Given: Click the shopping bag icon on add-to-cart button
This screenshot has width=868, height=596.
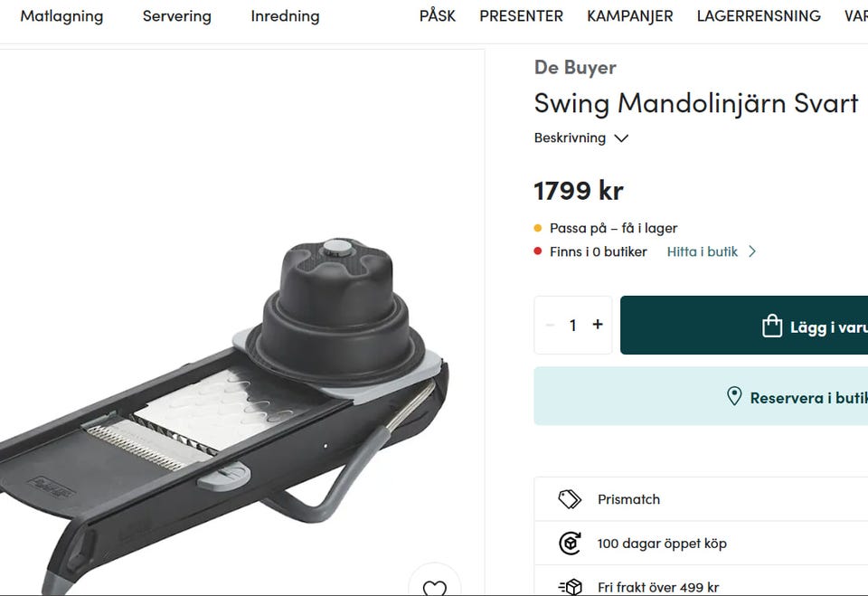Looking at the screenshot, I should 772,326.
